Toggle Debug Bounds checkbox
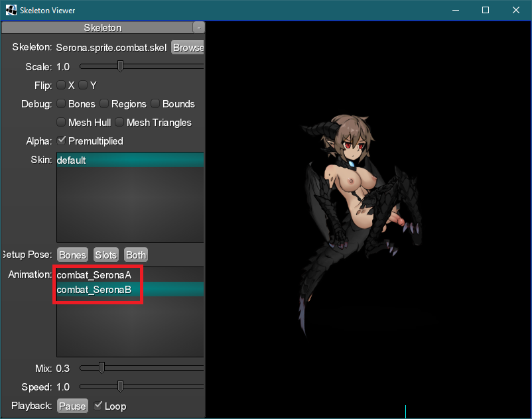532x419 pixels. point(155,103)
